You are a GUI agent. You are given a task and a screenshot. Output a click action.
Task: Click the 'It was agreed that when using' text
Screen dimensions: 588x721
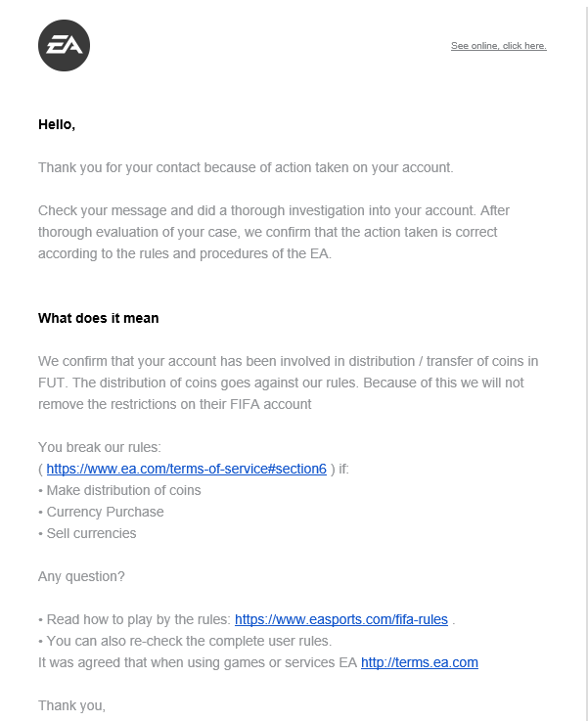pos(198,662)
